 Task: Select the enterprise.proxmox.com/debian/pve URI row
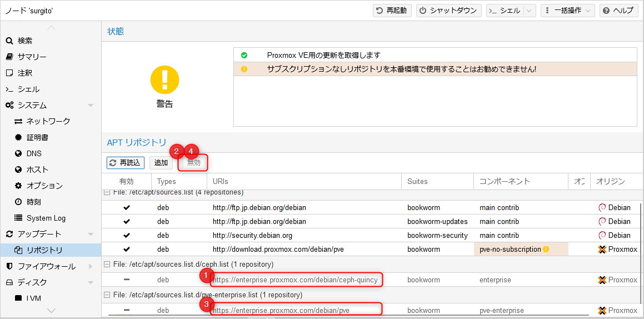(x=281, y=311)
